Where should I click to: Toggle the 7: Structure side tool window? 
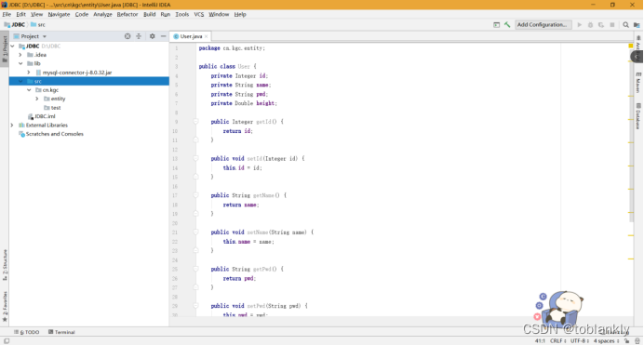[x=5, y=265]
